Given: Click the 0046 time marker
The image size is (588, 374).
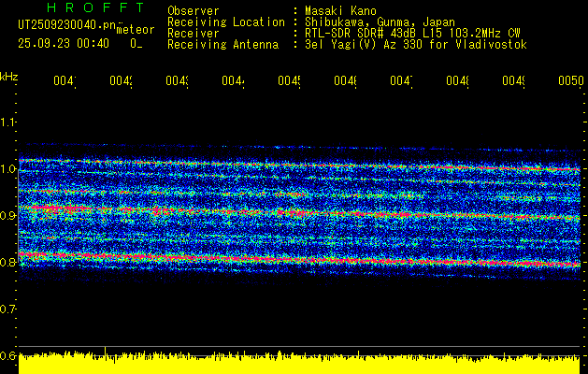Looking at the screenshot, I should click(345, 80).
